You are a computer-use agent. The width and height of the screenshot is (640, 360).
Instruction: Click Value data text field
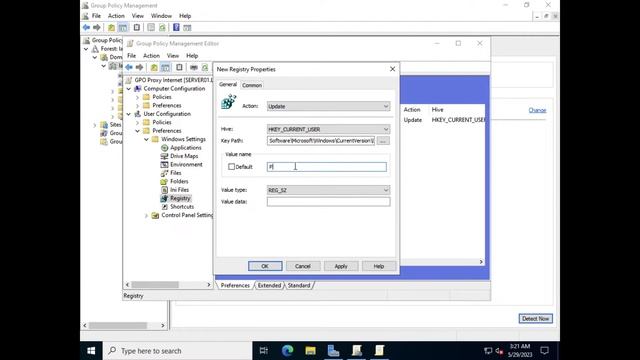coord(329,202)
